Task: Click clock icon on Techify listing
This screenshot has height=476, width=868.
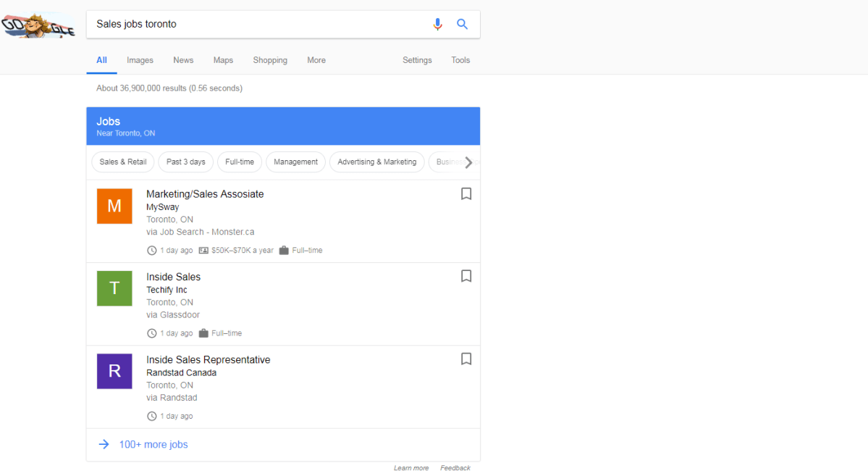Action: (x=152, y=333)
